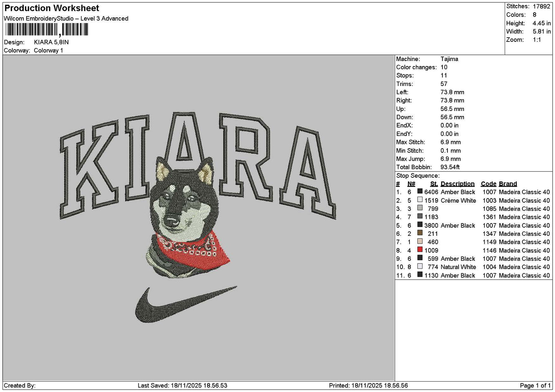This screenshot has height=392, width=555.
Task: Click the Max Jump value 6.9 mm
Action: [451, 159]
